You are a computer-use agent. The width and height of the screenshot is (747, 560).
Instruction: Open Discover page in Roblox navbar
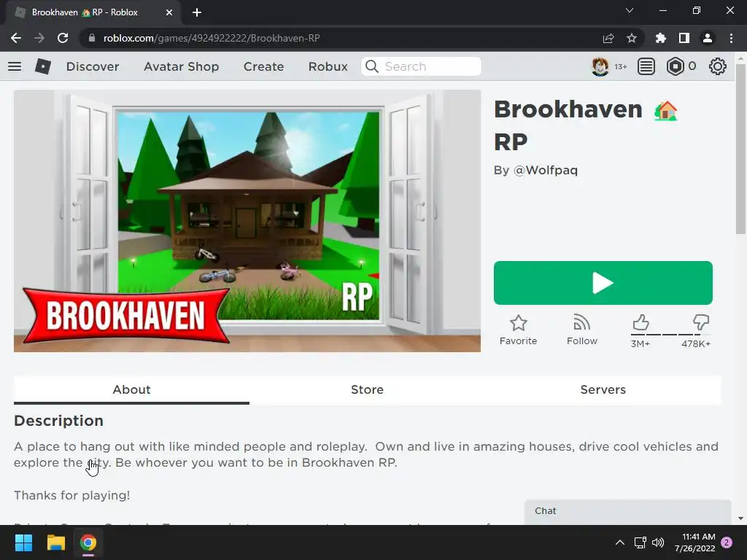(x=93, y=66)
